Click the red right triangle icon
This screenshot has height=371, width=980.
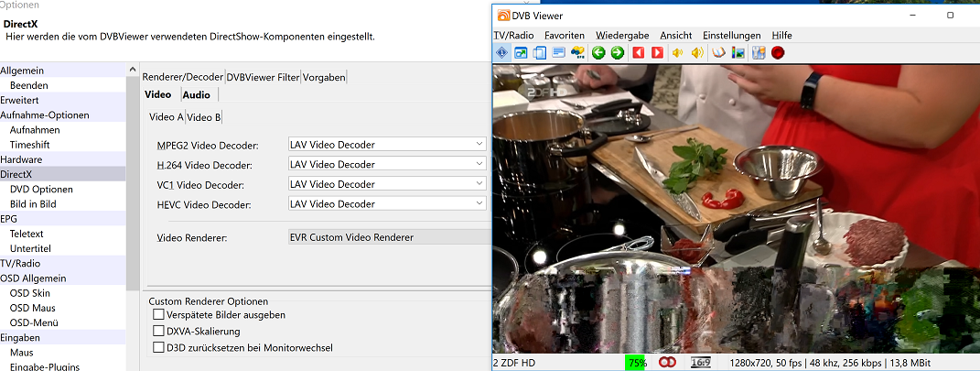pos(657,53)
